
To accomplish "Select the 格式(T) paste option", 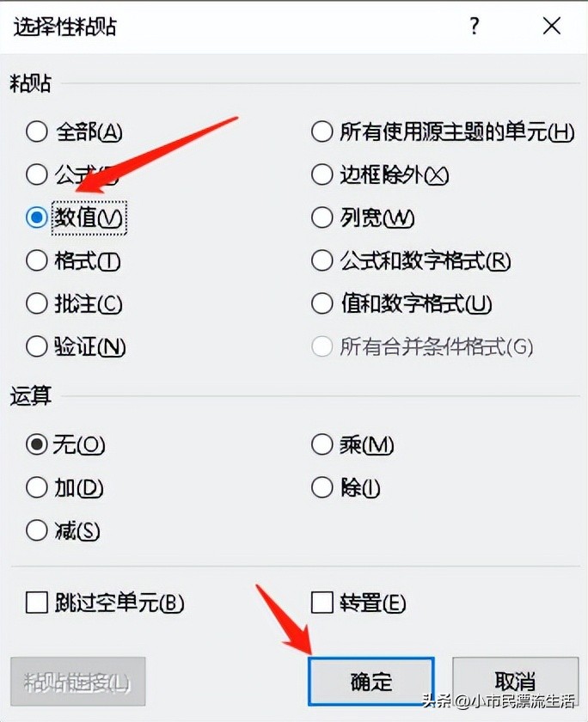I will [37, 261].
